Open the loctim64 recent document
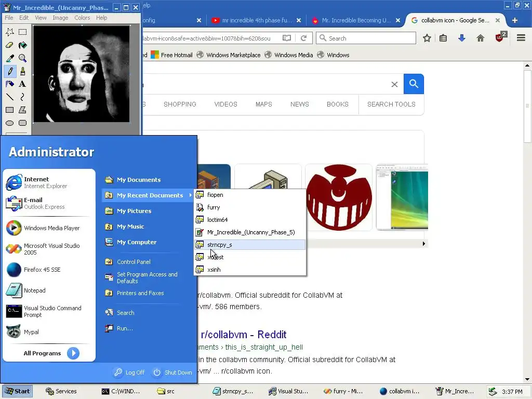This screenshot has height=399, width=532. tap(250, 220)
